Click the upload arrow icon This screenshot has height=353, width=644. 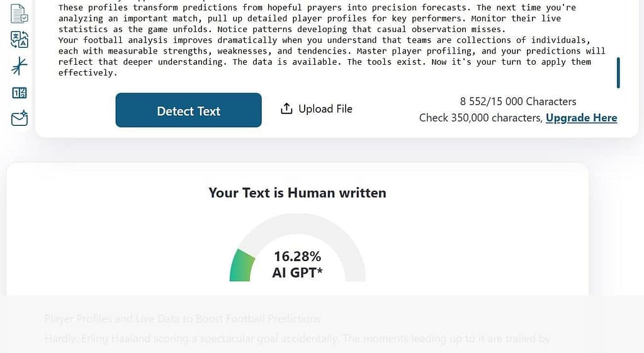coord(286,109)
